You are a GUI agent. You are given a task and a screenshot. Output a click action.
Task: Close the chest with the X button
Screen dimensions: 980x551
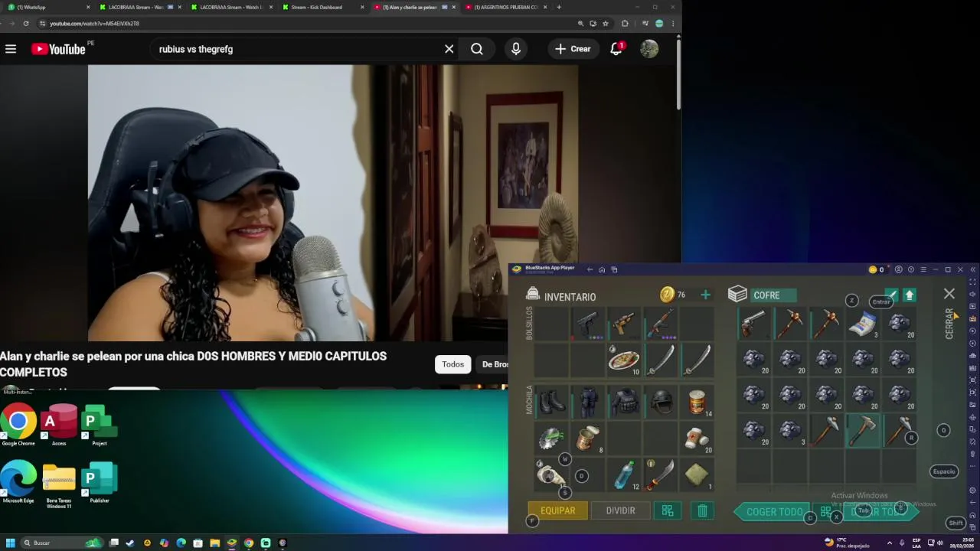pyautogui.click(x=949, y=294)
